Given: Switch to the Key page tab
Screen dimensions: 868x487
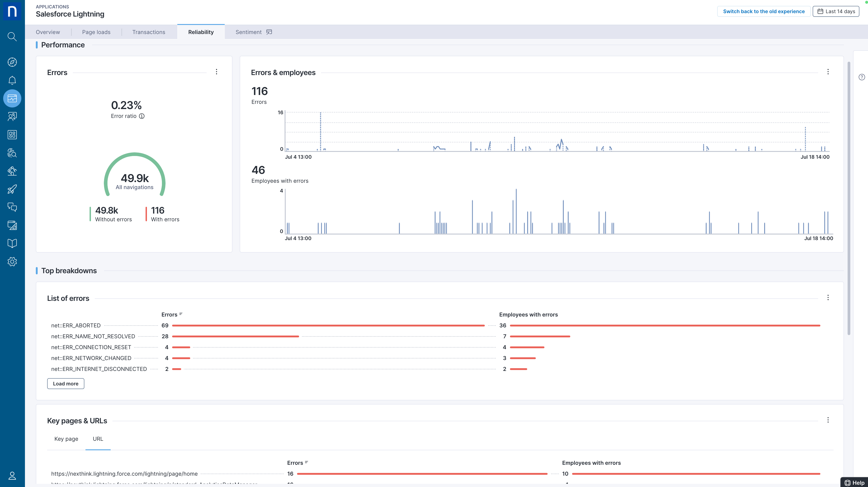Looking at the screenshot, I should [x=66, y=439].
